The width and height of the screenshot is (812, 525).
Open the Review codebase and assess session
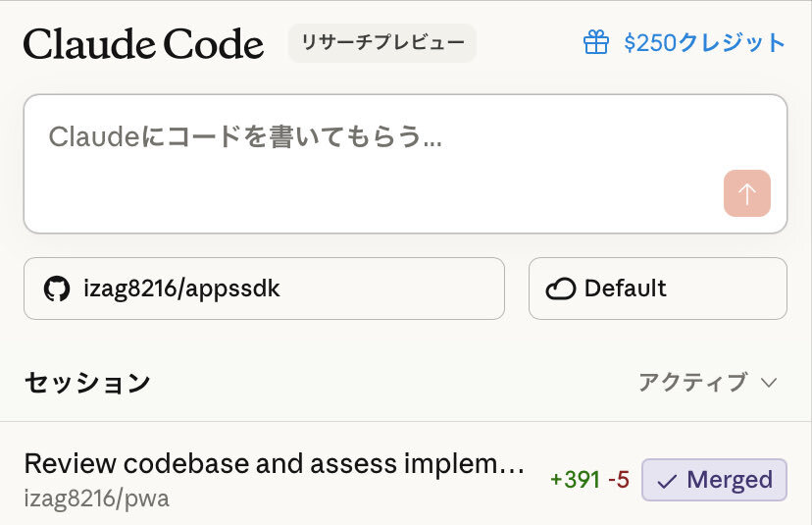tap(274, 463)
